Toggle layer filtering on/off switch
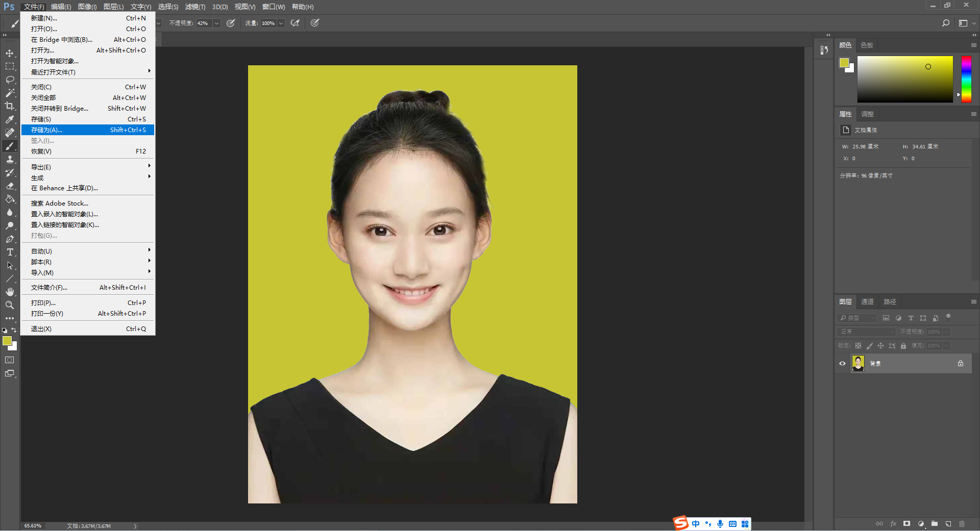 948,317
